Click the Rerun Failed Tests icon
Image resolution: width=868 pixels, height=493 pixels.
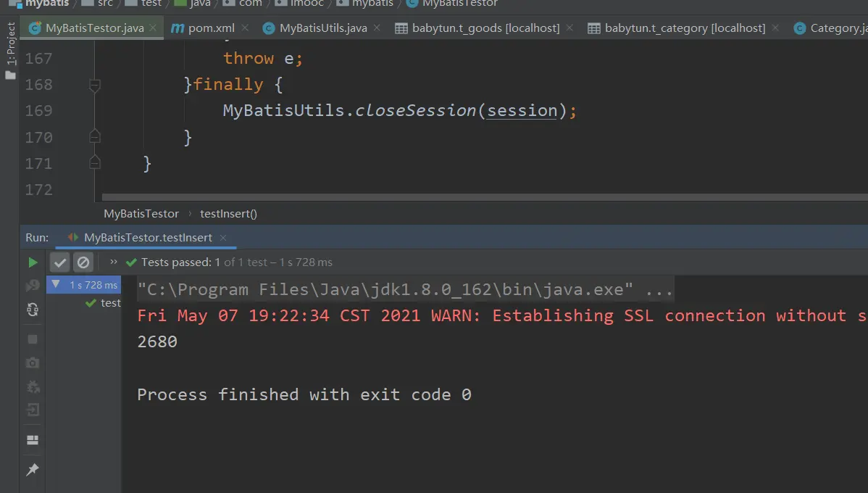pos(33,286)
